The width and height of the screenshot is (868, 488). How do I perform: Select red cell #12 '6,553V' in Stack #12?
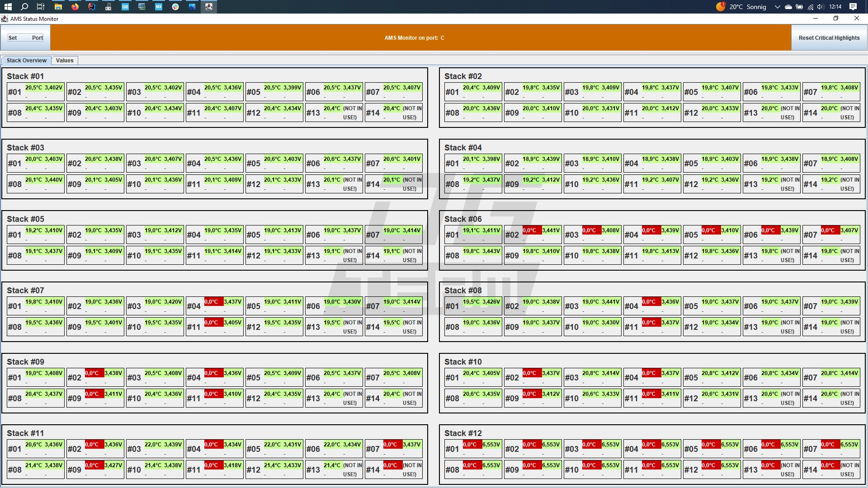[x=712, y=469]
